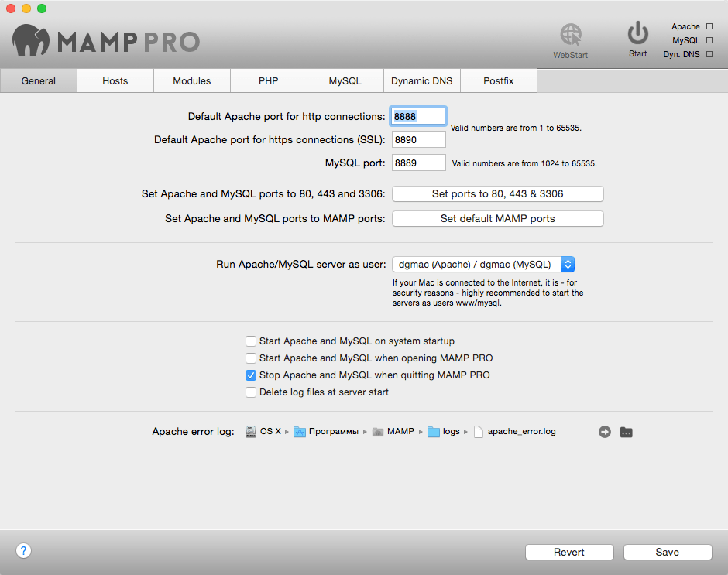Enable Delete log files at server start
Viewport: 728px width, 575px height.
pos(251,392)
